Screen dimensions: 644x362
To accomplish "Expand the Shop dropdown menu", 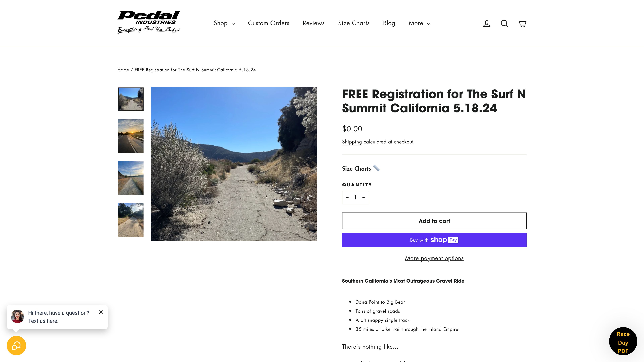I will pyautogui.click(x=224, y=23).
